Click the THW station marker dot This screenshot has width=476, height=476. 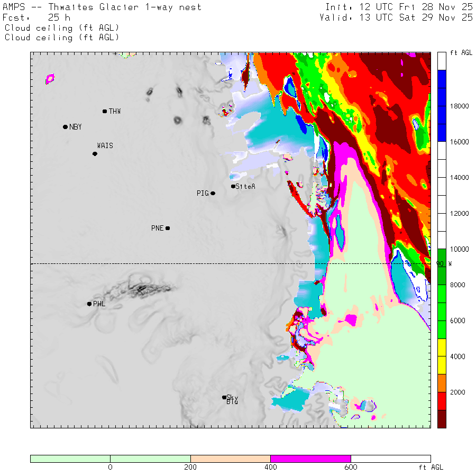(105, 111)
